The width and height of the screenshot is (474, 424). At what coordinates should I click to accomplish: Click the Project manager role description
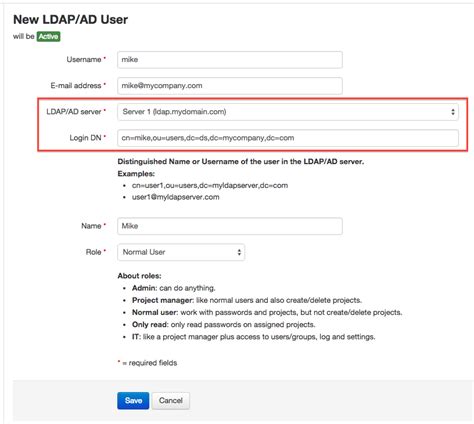tap(247, 300)
